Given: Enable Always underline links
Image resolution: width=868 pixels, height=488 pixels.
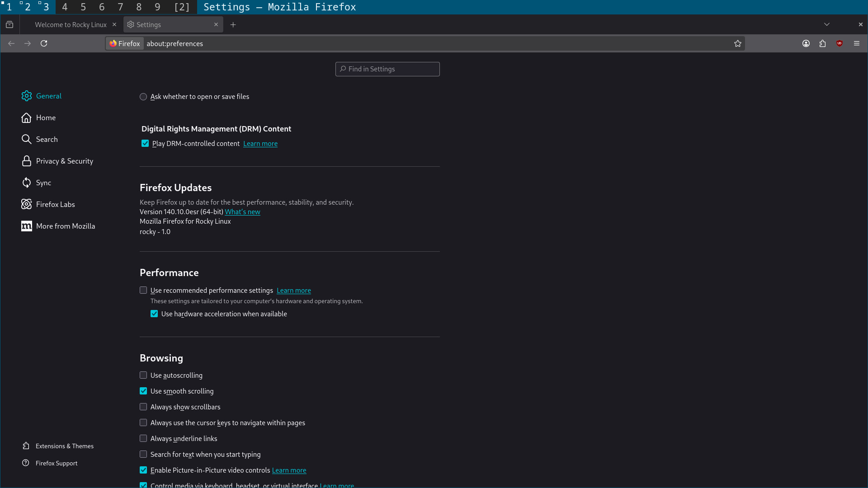Looking at the screenshot, I should (143, 438).
